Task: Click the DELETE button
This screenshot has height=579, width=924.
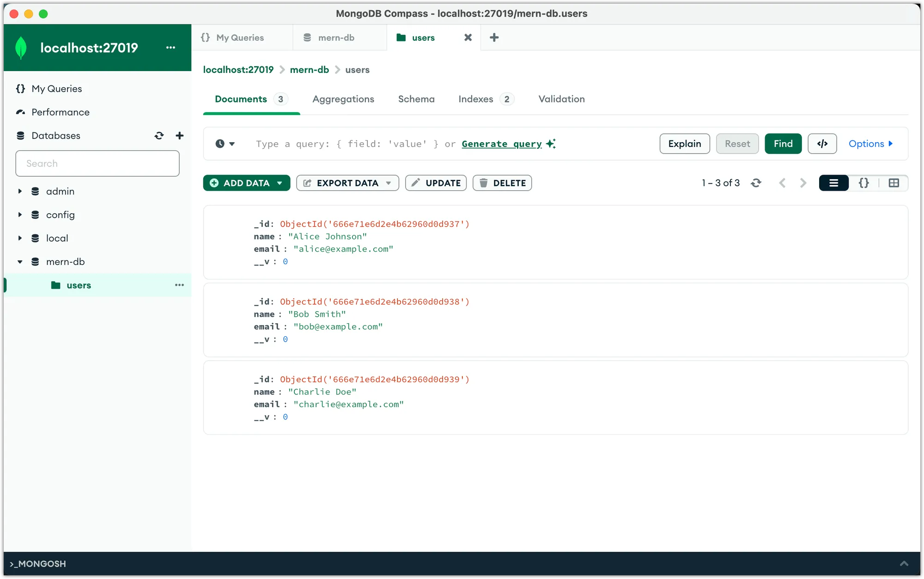Action: click(x=502, y=183)
